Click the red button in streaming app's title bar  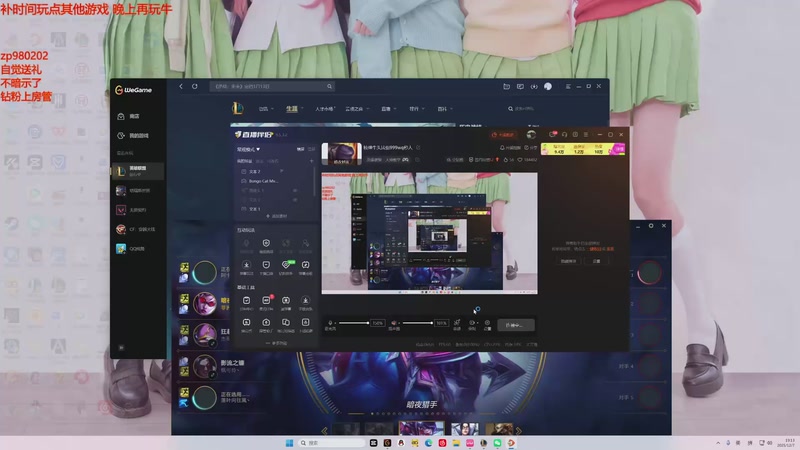[x=503, y=135]
